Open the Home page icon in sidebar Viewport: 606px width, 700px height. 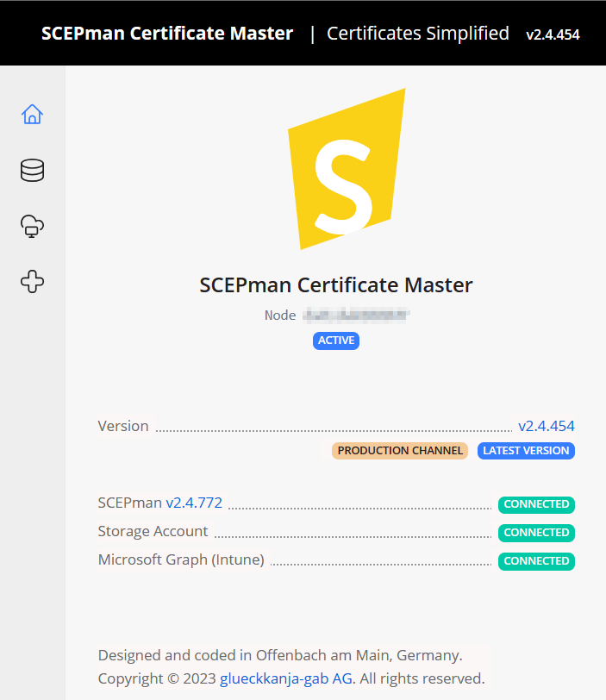[x=32, y=115]
